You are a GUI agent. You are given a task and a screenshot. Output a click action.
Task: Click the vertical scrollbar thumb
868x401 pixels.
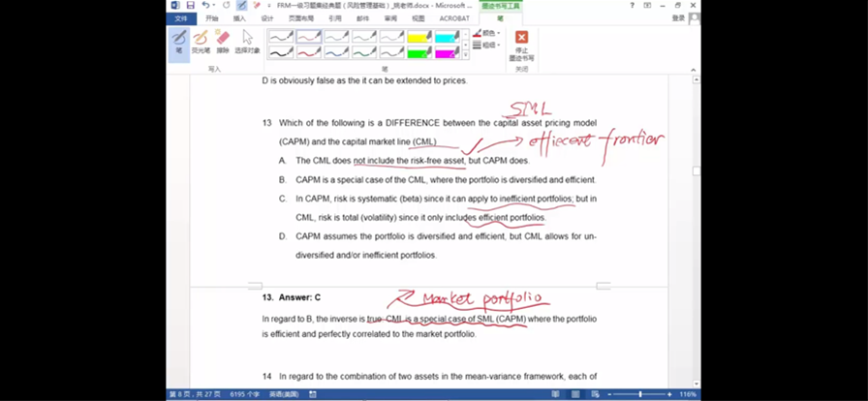coord(697,171)
